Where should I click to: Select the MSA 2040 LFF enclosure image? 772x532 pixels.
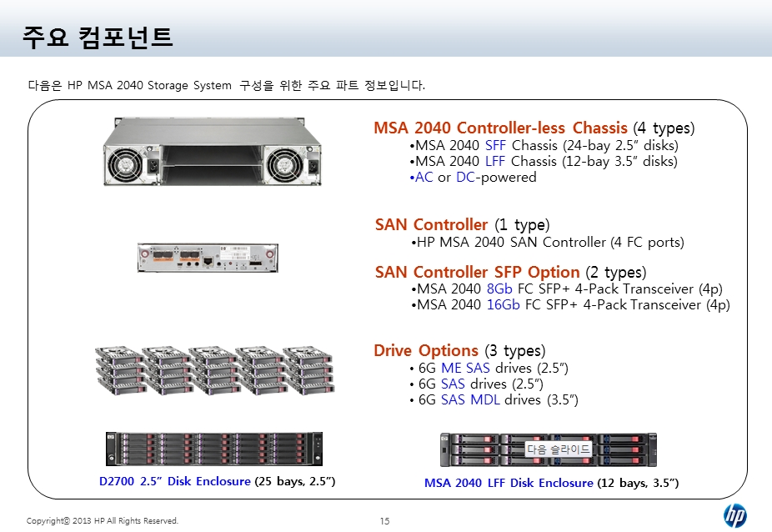549,449
